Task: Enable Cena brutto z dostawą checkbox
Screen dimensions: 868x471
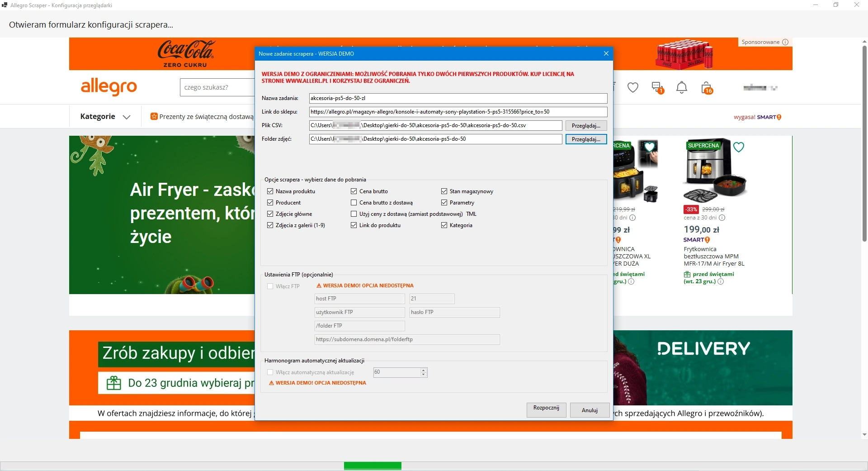Action: pos(354,203)
